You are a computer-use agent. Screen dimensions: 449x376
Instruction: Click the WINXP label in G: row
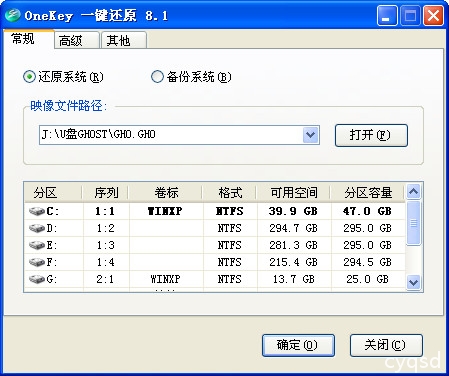click(x=165, y=279)
